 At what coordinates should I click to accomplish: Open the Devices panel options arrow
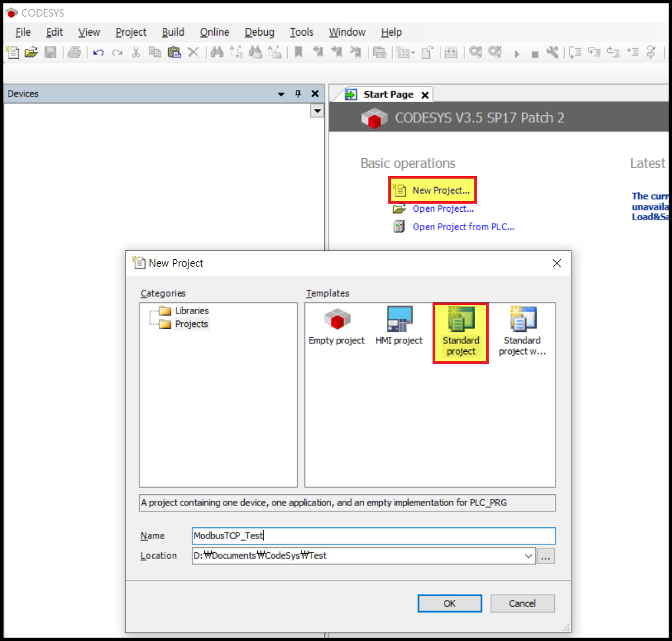[x=281, y=94]
